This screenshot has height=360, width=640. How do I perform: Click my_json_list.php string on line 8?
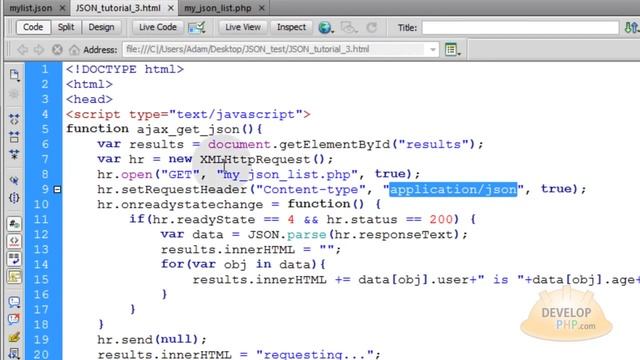[287, 174]
